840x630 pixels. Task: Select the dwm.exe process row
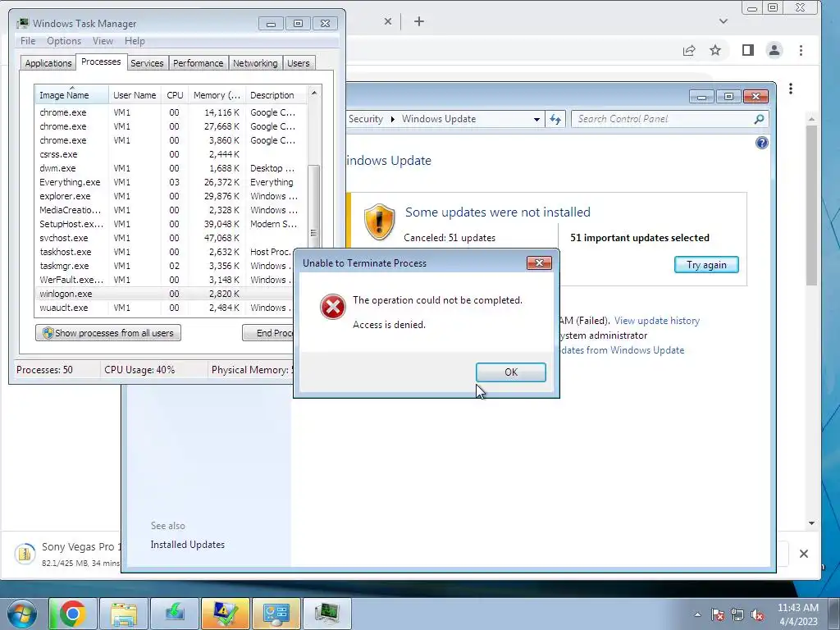coord(171,168)
